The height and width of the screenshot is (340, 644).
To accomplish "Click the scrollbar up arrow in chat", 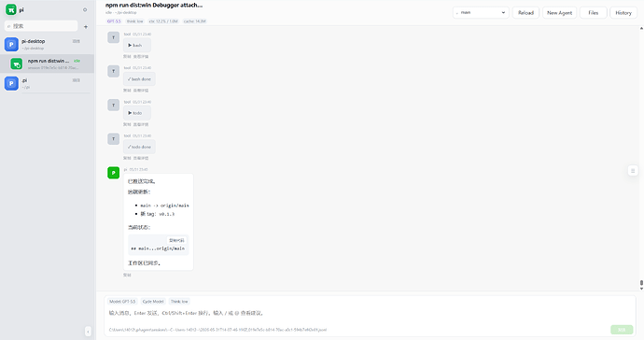I will point(641,28).
